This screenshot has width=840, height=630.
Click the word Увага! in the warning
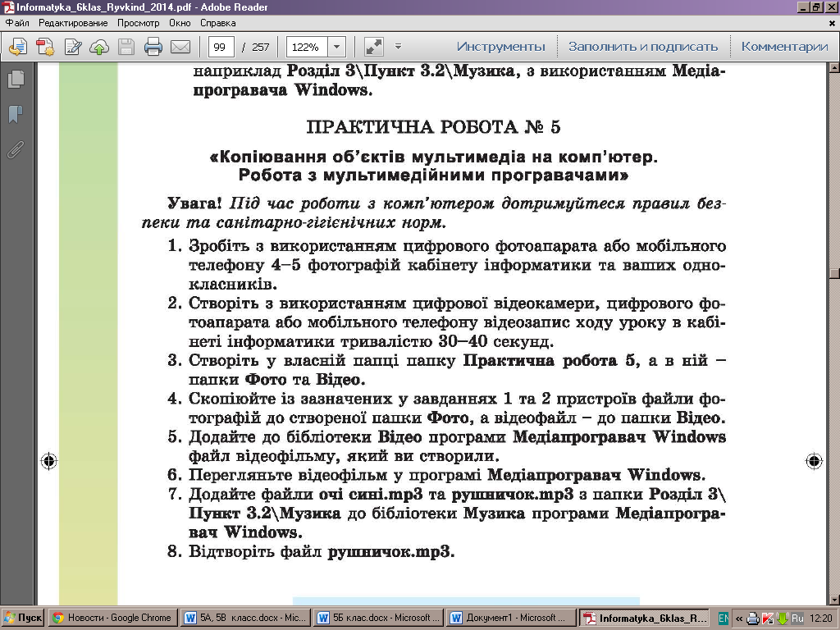[194, 203]
